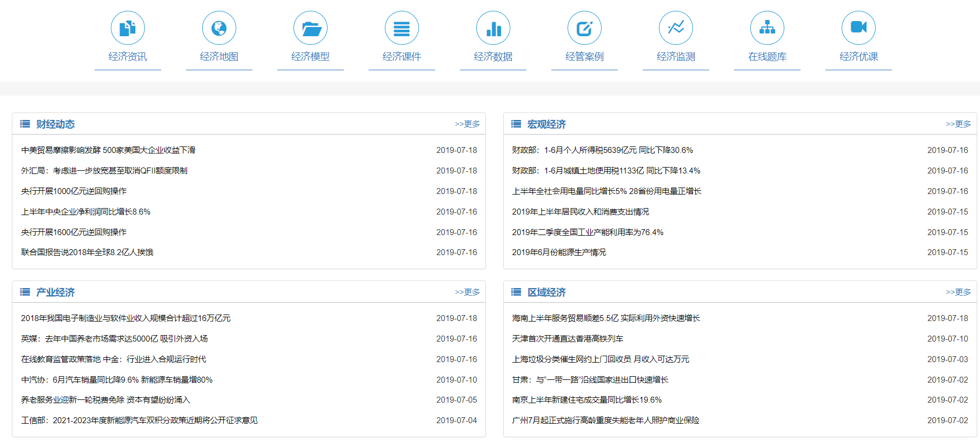
Task: Click the list icon beside 区域经济
Action: pos(516,292)
